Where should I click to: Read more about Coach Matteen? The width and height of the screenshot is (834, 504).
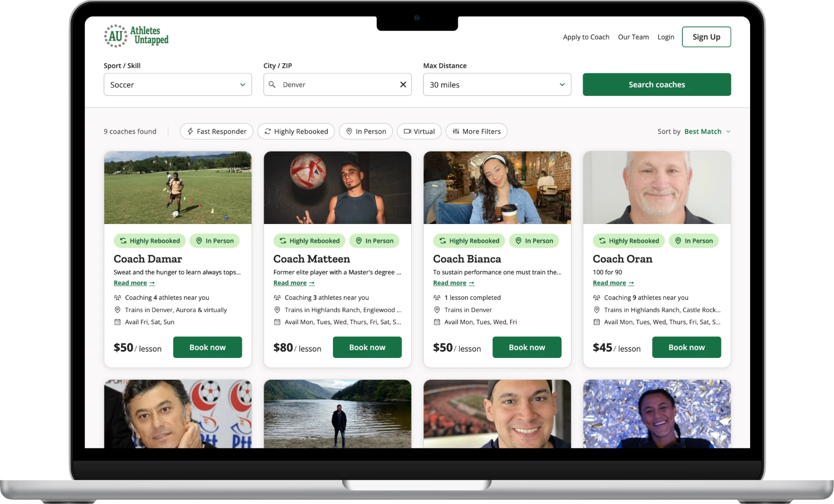tap(294, 283)
